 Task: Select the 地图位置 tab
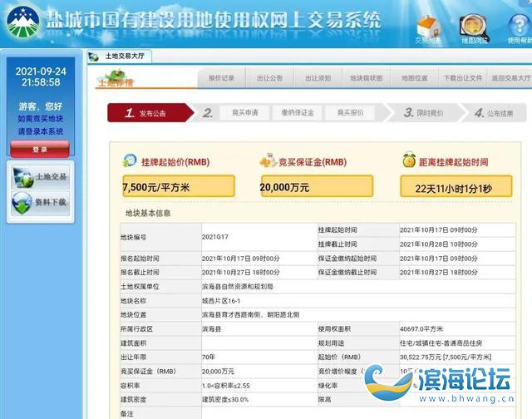tap(414, 78)
